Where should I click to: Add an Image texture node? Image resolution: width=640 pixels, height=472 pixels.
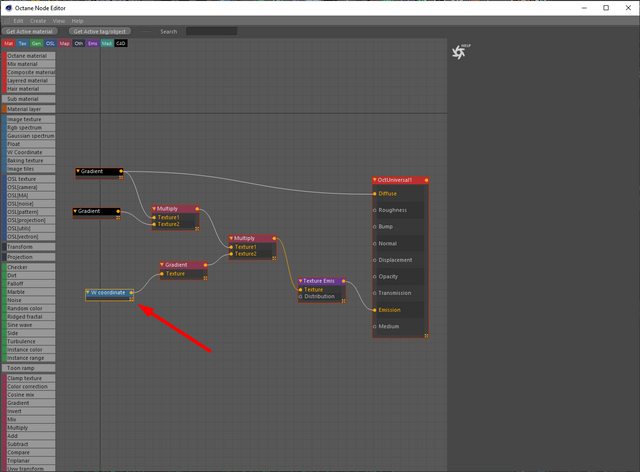coord(29,119)
